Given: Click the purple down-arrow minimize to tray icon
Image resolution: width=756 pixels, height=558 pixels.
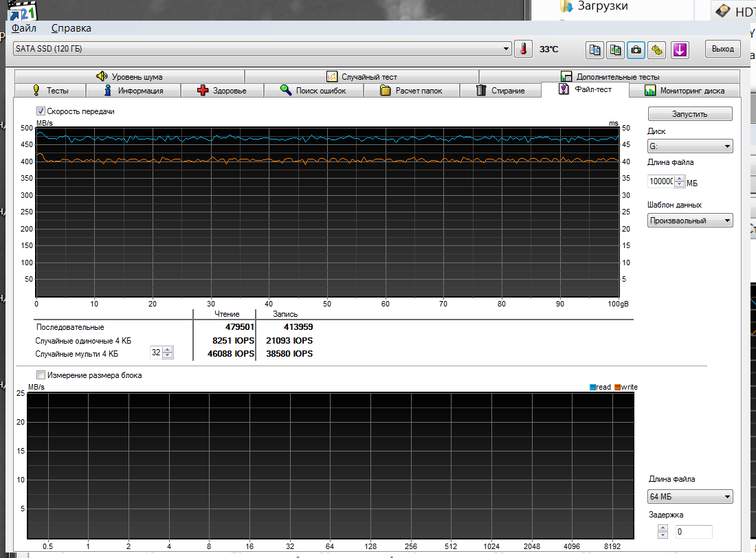Looking at the screenshot, I should (x=680, y=49).
